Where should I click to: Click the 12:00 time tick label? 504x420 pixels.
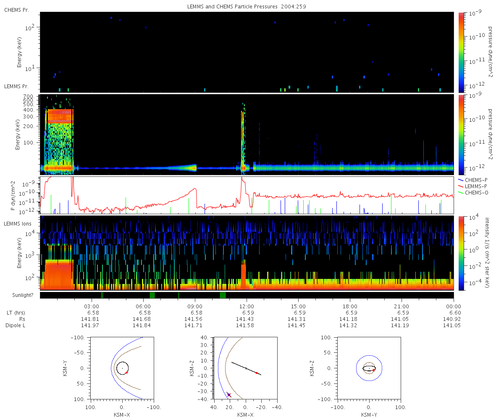coord(247,306)
